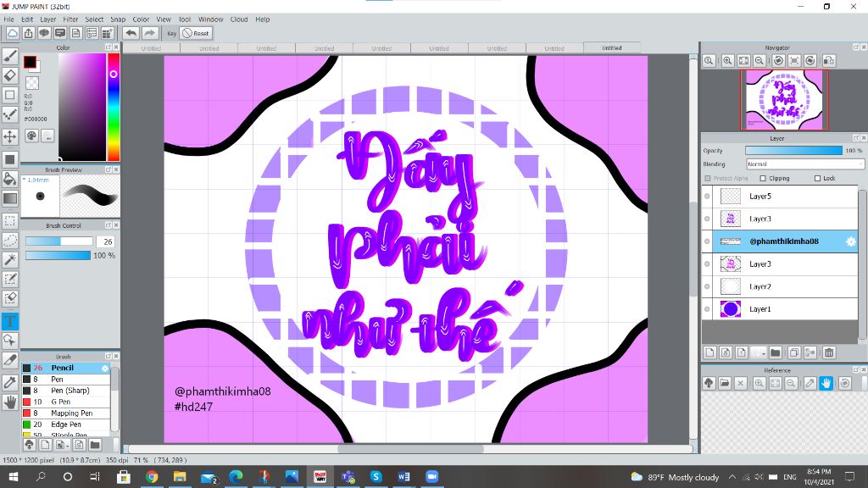Click the zoom-in magnifier in the Navigator panel
The image size is (868, 488).
click(727, 61)
